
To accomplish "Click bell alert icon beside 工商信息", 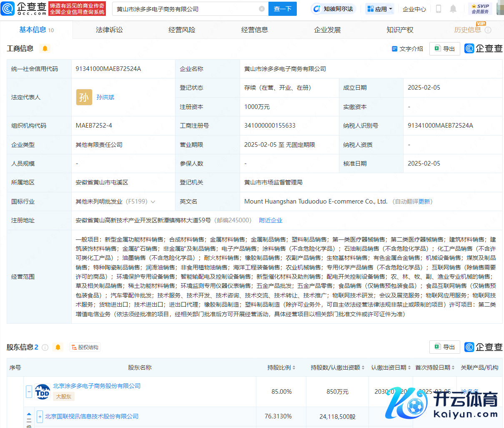I will tap(45, 49).
